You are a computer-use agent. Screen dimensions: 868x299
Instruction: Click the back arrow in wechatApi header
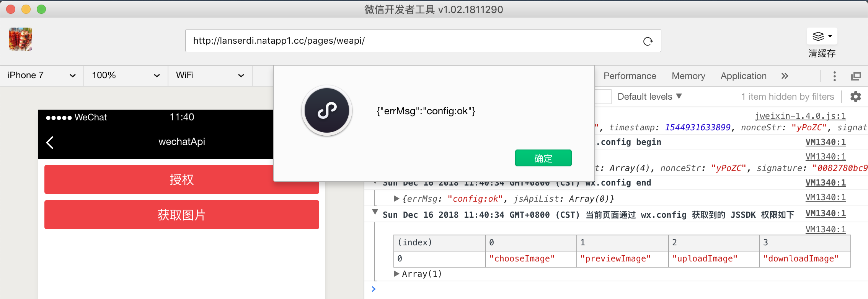click(x=50, y=142)
